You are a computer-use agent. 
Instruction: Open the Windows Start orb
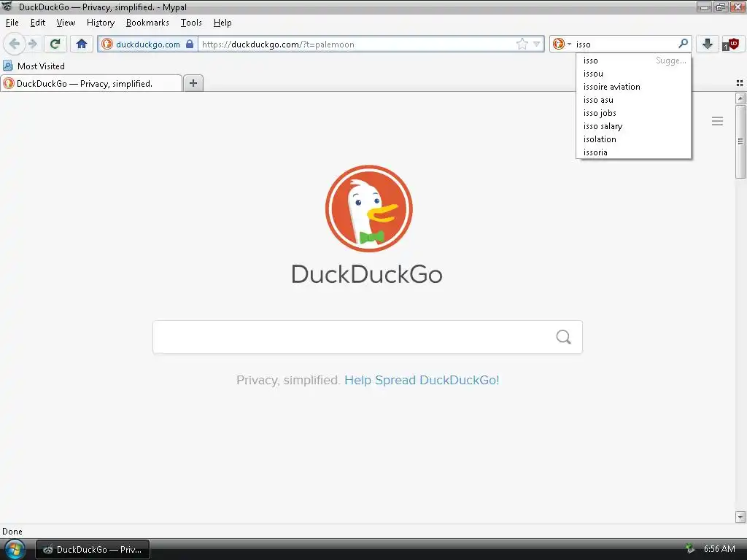pos(15,550)
